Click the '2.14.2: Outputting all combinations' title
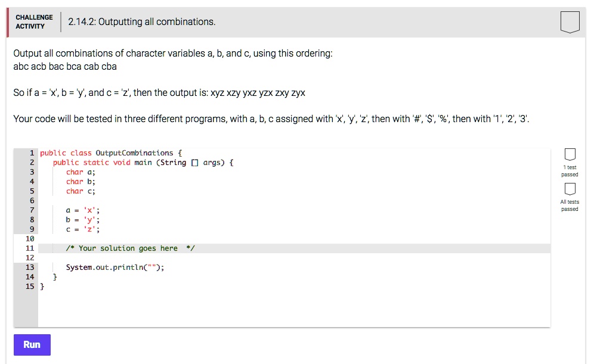Image resolution: width=594 pixels, height=364 pixels. coord(141,22)
